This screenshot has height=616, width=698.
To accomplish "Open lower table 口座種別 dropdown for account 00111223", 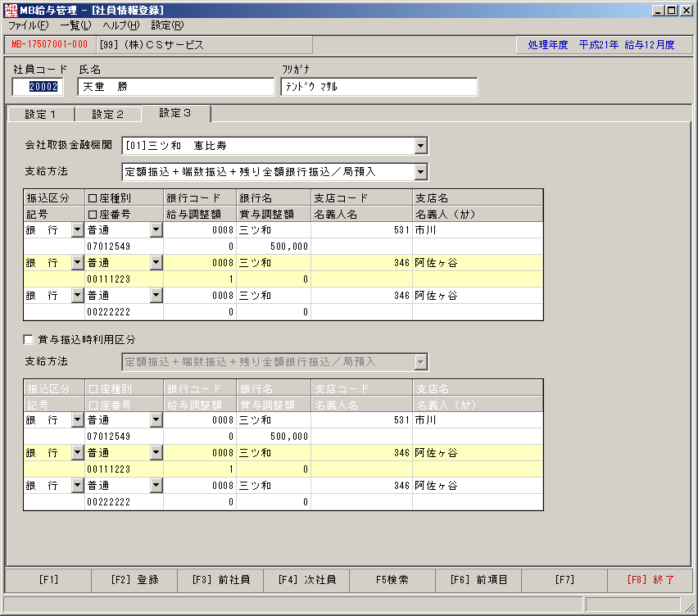I will (x=156, y=453).
